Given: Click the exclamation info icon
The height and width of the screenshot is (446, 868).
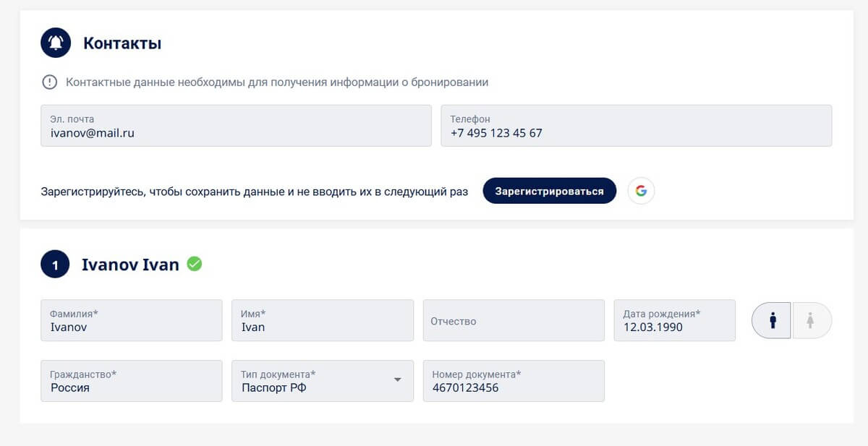Looking at the screenshot, I should 49,82.
